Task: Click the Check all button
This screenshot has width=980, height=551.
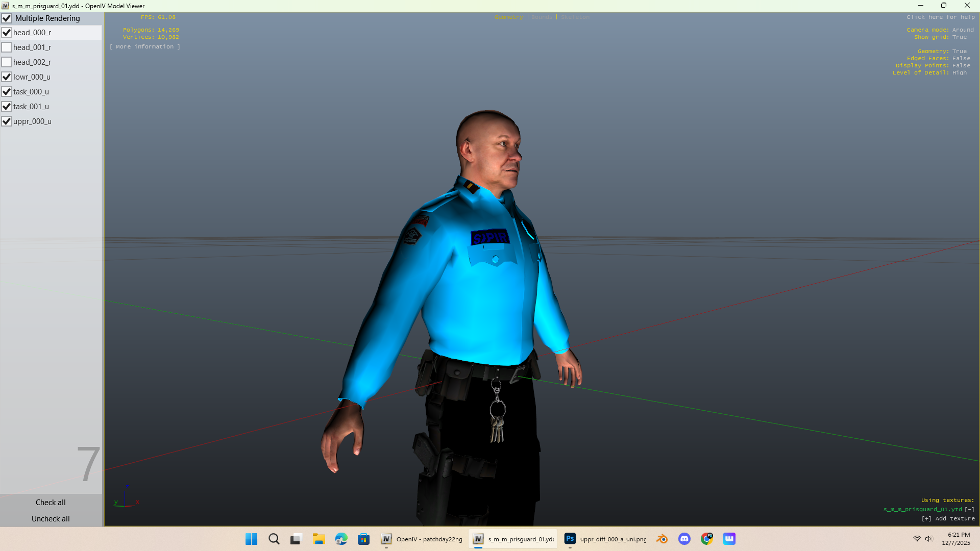Action: click(x=51, y=503)
